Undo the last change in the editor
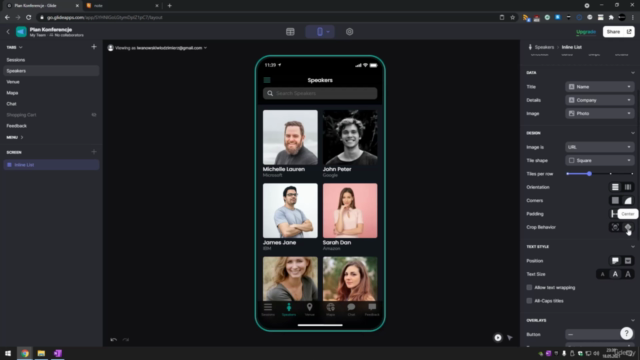The image size is (640, 360). pos(113,339)
